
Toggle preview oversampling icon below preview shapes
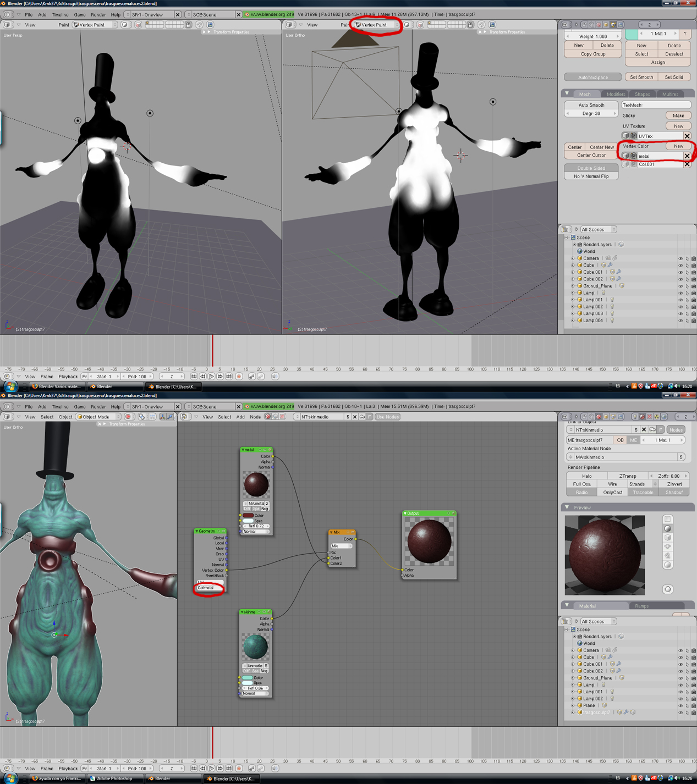tap(668, 589)
